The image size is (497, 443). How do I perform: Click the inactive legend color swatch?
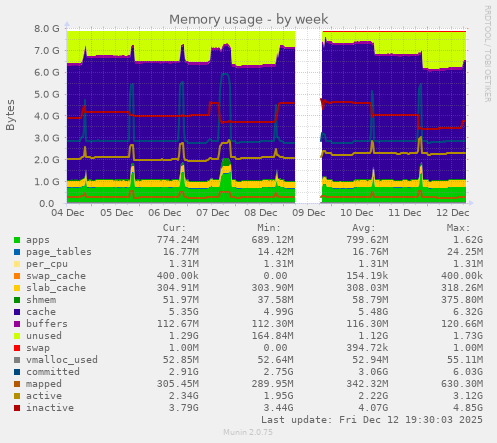pos(17,408)
